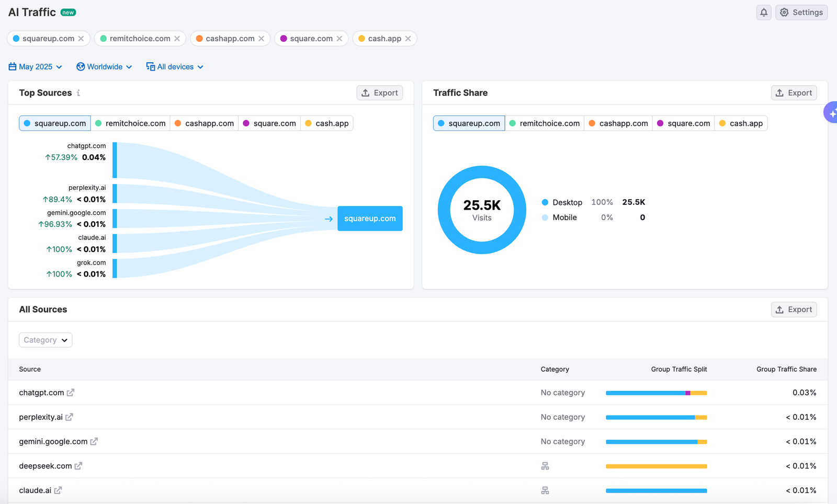This screenshot has width=837, height=504.
Task: Select square.com tab in Top Sources
Action: pyautogui.click(x=269, y=123)
